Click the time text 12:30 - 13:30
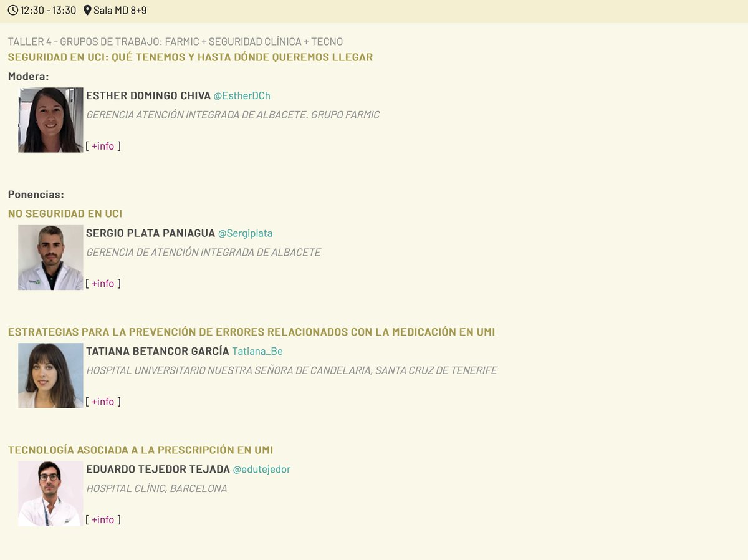Viewport: 748px width, 560px height. pos(49,11)
